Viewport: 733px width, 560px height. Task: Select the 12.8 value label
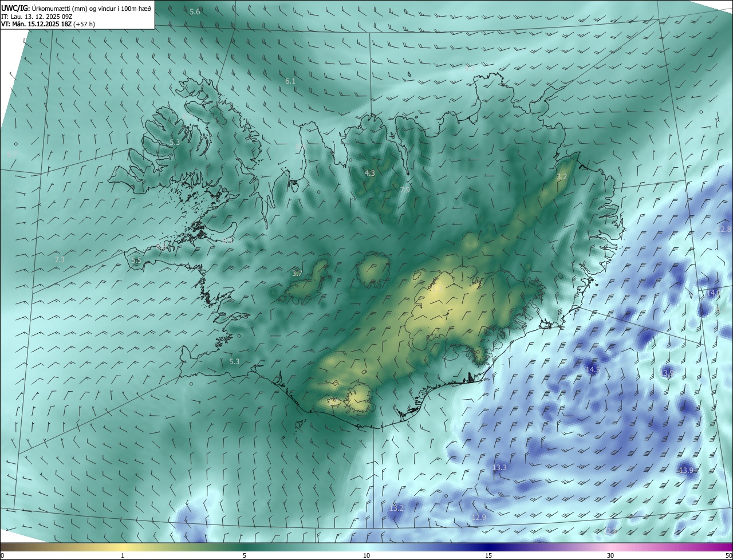coord(724,229)
